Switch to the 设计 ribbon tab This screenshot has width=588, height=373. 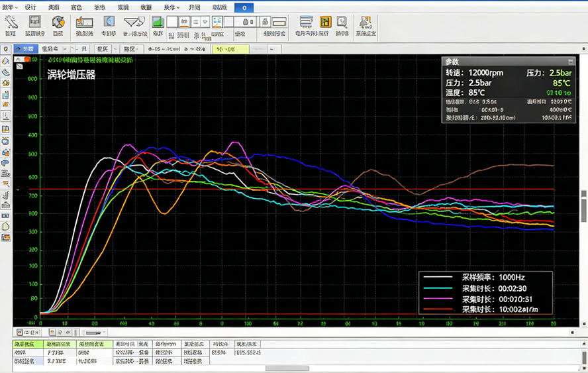[30, 7]
